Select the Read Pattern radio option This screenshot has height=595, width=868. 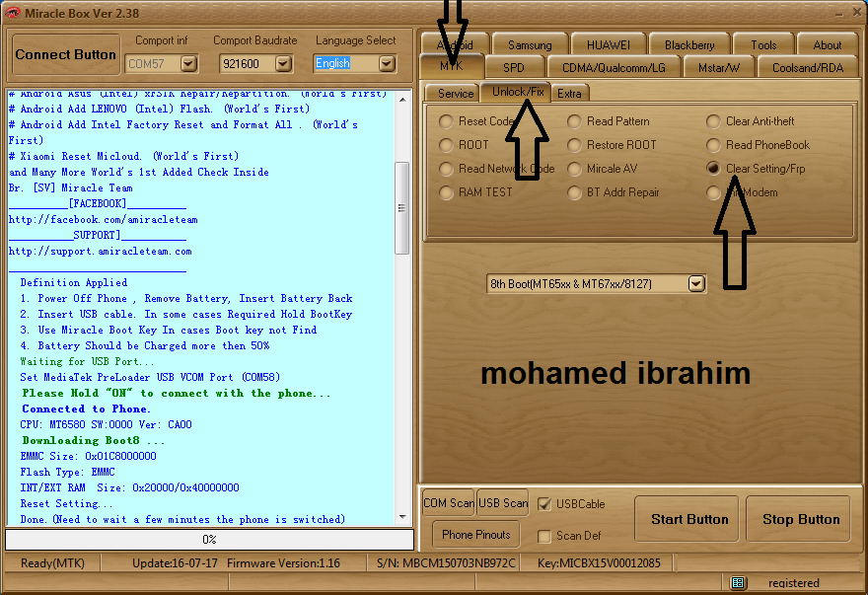click(574, 121)
